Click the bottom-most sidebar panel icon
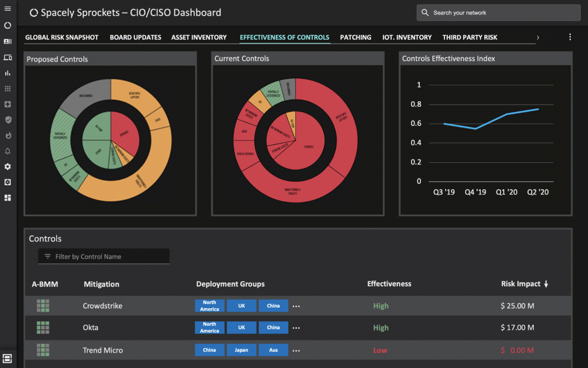This screenshot has height=368, width=588. tap(7, 358)
